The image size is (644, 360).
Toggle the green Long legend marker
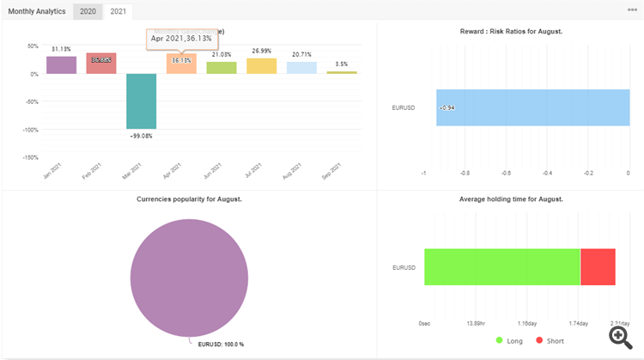[499, 340]
